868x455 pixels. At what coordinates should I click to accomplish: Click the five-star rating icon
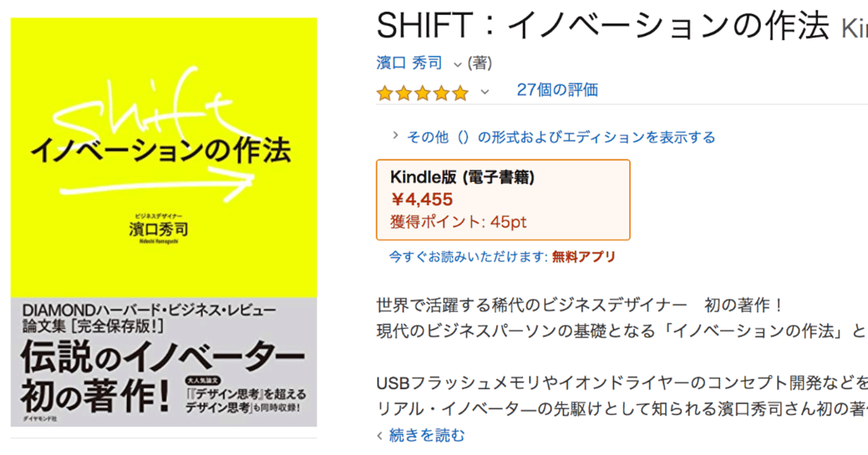click(x=422, y=93)
